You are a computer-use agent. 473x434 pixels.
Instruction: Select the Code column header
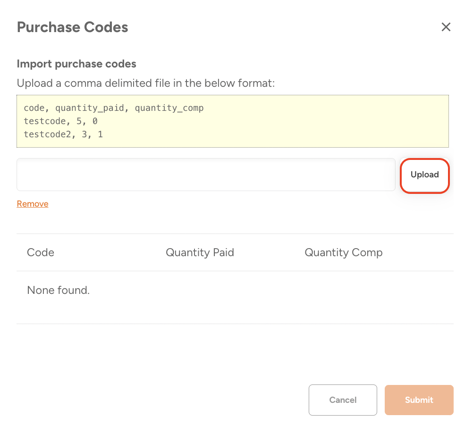coord(40,252)
